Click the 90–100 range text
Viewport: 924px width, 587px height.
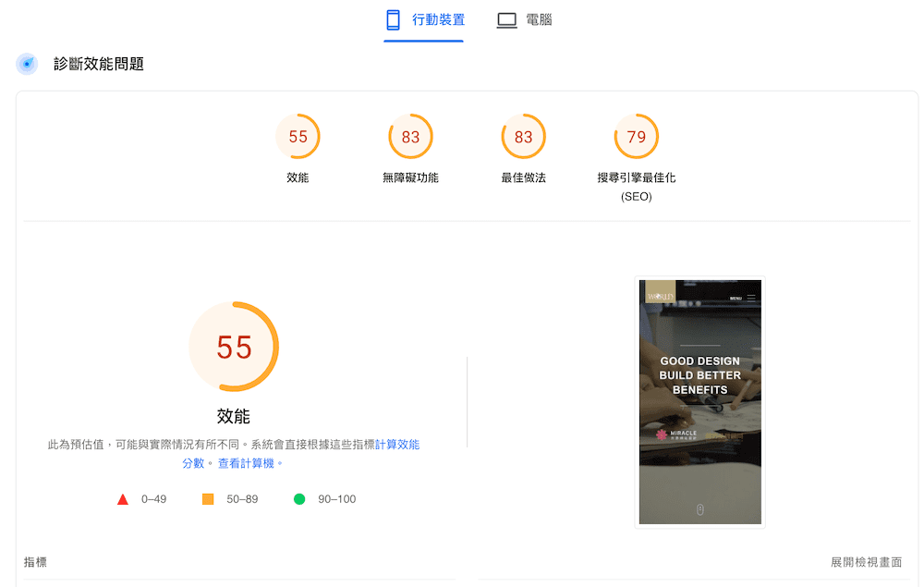pyautogui.click(x=337, y=499)
